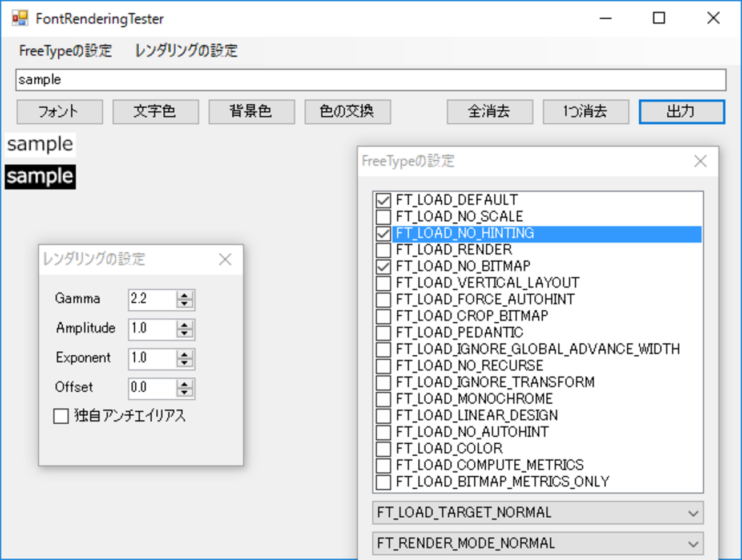Close the レンダリングの設定 panel

[x=225, y=259]
